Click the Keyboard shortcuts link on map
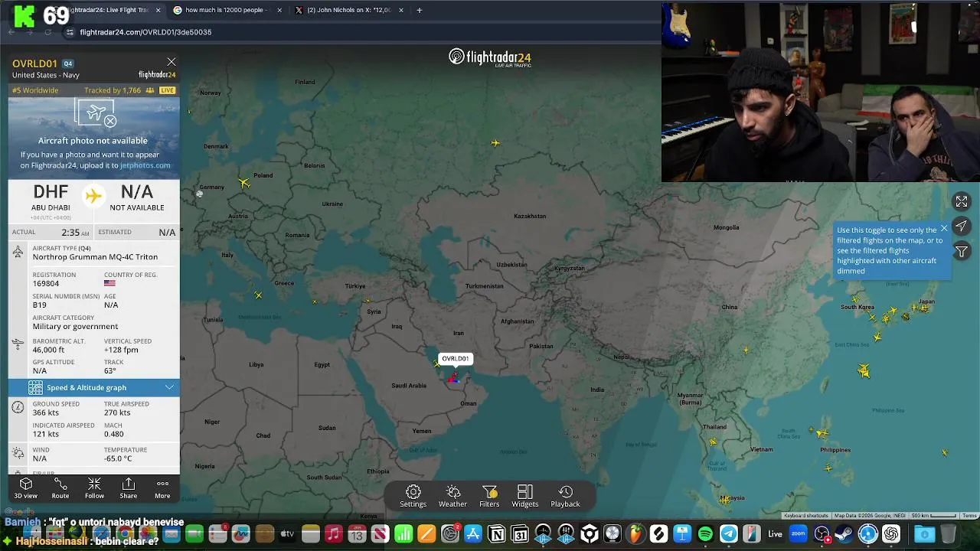The image size is (980, 551). click(x=806, y=516)
